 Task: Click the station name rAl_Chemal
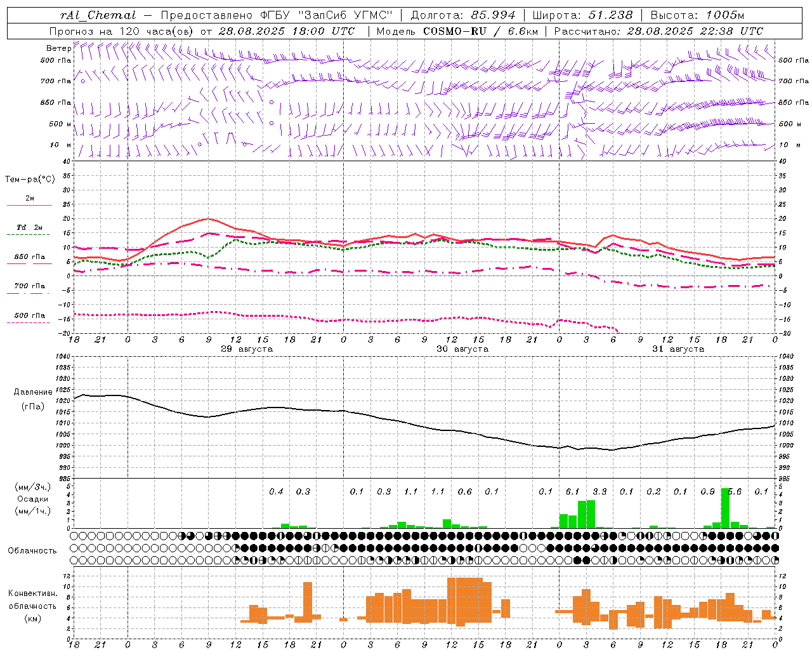click(x=98, y=15)
